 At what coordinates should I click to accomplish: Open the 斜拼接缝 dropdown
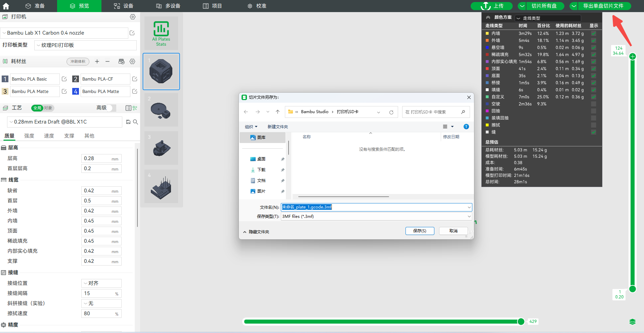[101, 303]
